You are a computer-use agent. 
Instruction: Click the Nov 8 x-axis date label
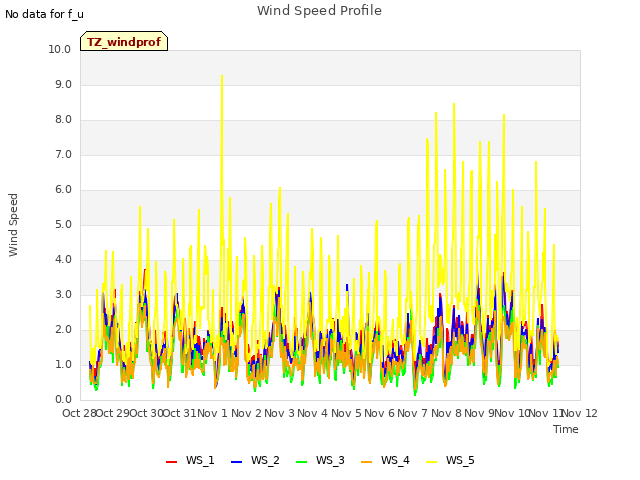point(446,413)
